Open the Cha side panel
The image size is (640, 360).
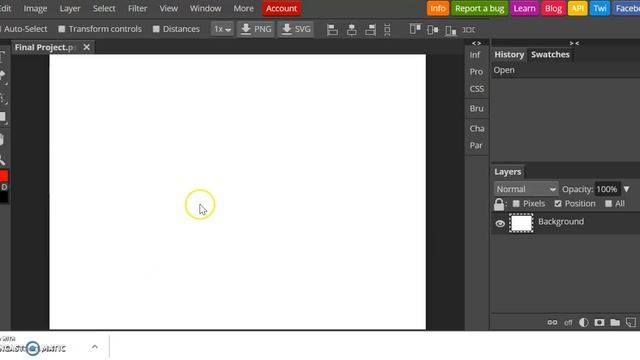477,129
